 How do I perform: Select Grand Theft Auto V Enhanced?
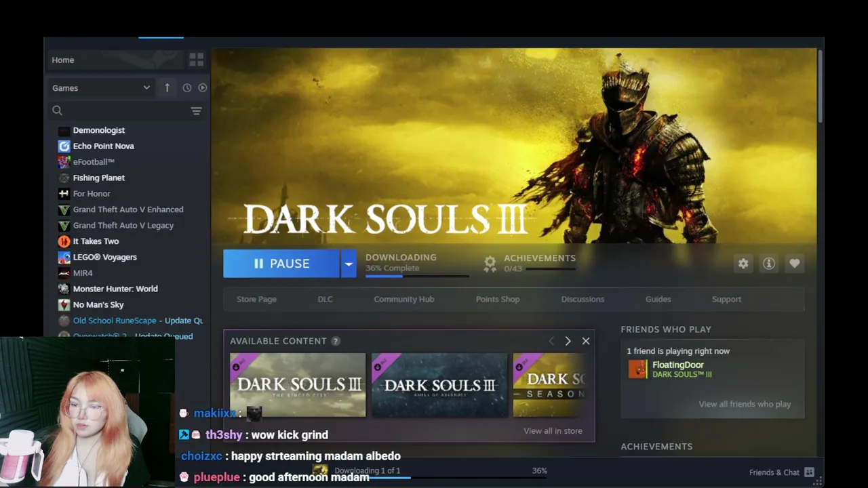pos(128,209)
